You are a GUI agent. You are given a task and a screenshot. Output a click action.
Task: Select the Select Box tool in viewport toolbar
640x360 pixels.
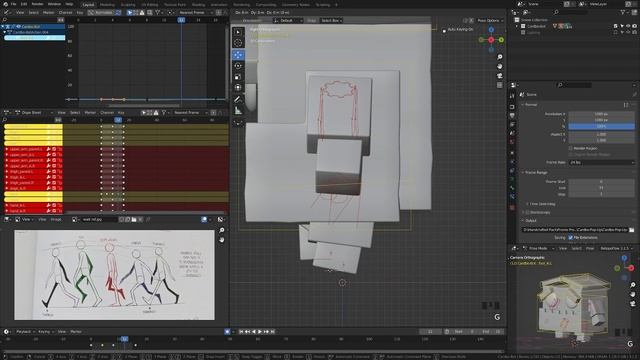click(x=238, y=32)
